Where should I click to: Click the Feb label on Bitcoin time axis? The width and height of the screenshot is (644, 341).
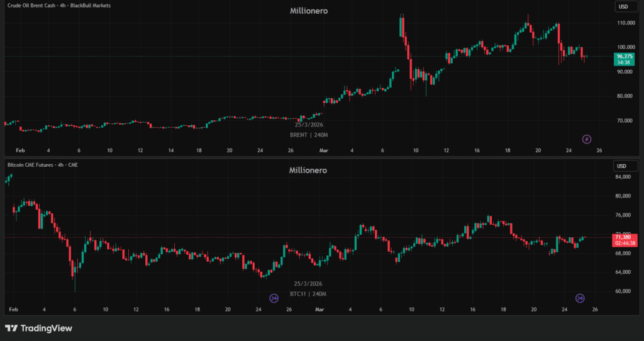(x=13, y=310)
